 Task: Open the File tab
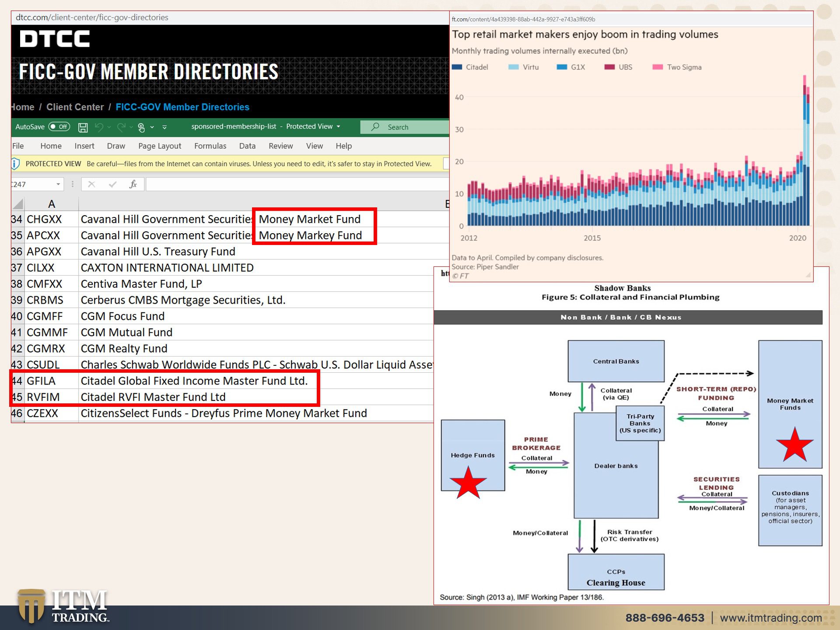pos(18,146)
